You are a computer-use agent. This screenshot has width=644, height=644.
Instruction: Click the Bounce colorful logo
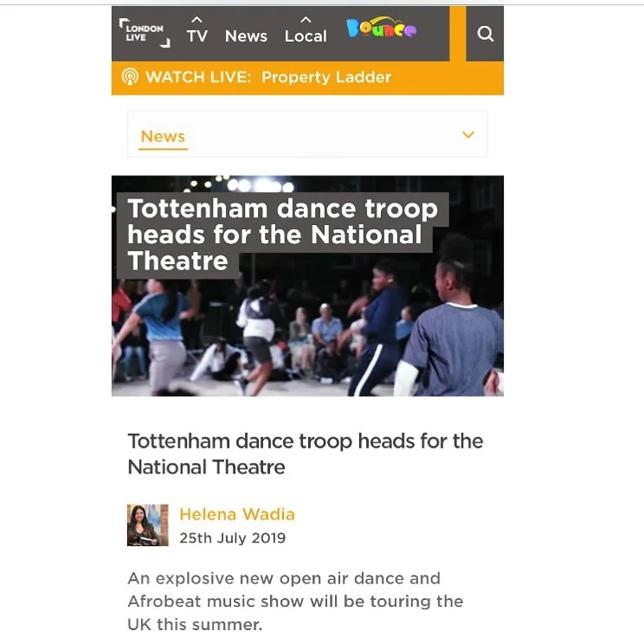pos(381,28)
